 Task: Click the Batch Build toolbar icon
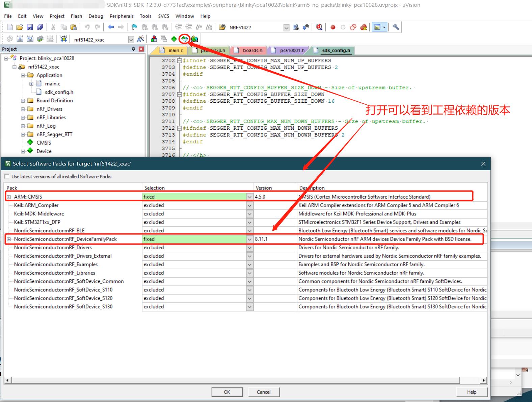[x=40, y=39]
